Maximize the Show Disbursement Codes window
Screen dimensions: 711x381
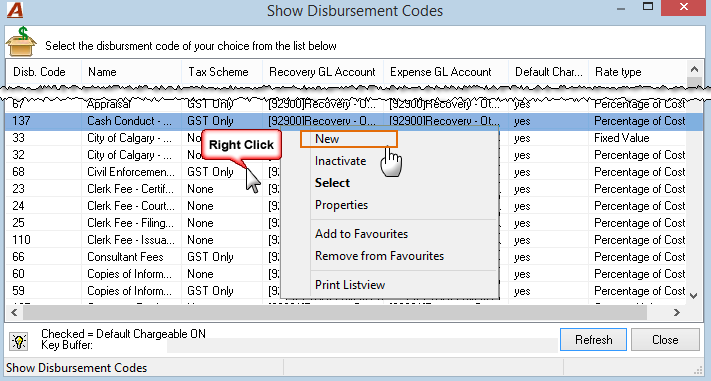tap(648, 7)
